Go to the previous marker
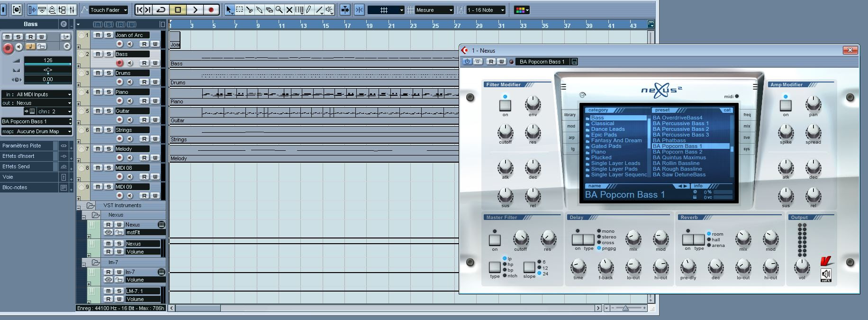868x320 pixels. pyautogui.click(x=140, y=9)
